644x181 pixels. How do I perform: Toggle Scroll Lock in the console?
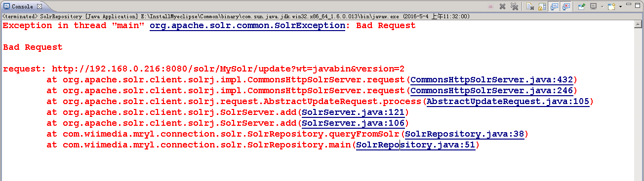(x=542, y=6)
